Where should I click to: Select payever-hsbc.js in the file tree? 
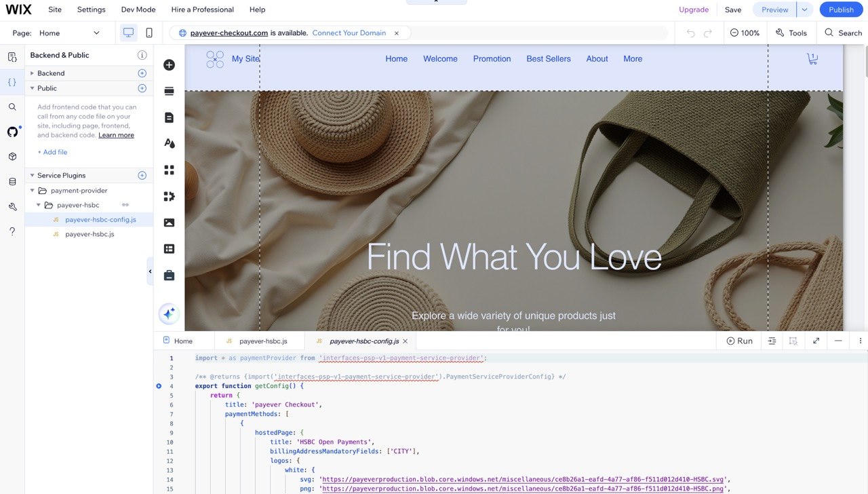[x=90, y=234]
